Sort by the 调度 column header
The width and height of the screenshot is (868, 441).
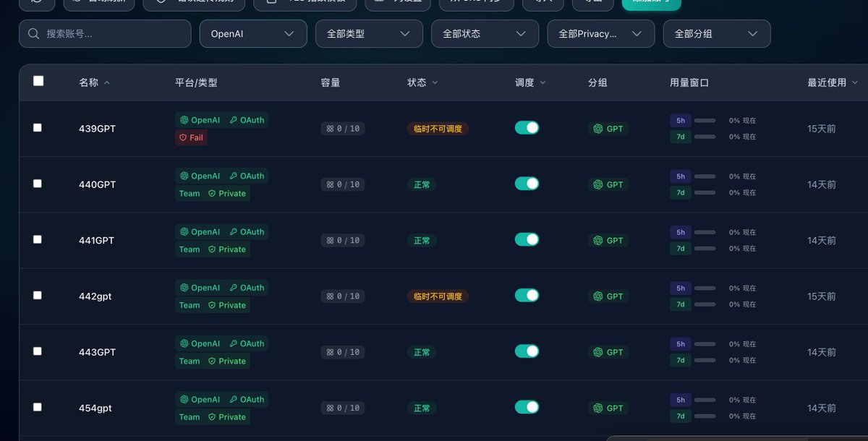(x=530, y=83)
